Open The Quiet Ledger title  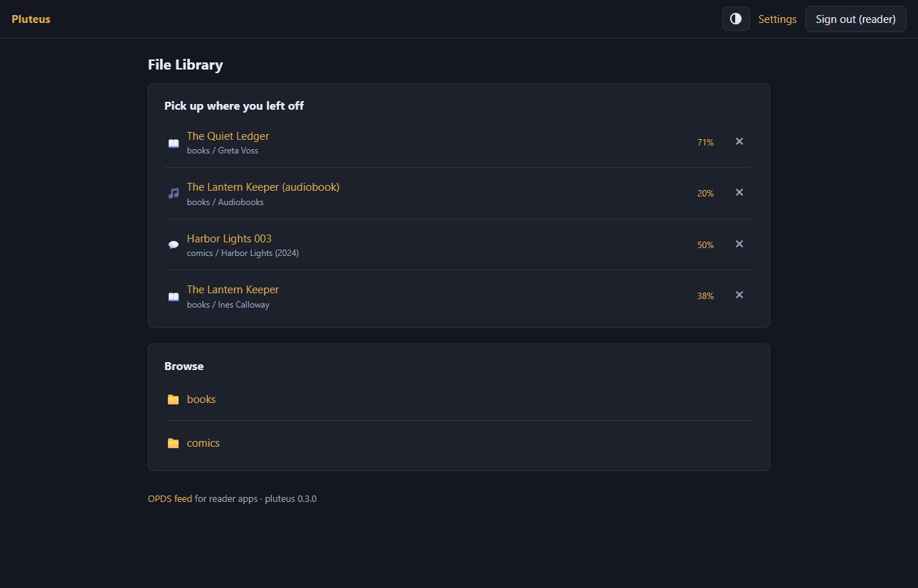click(x=228, y=136)
